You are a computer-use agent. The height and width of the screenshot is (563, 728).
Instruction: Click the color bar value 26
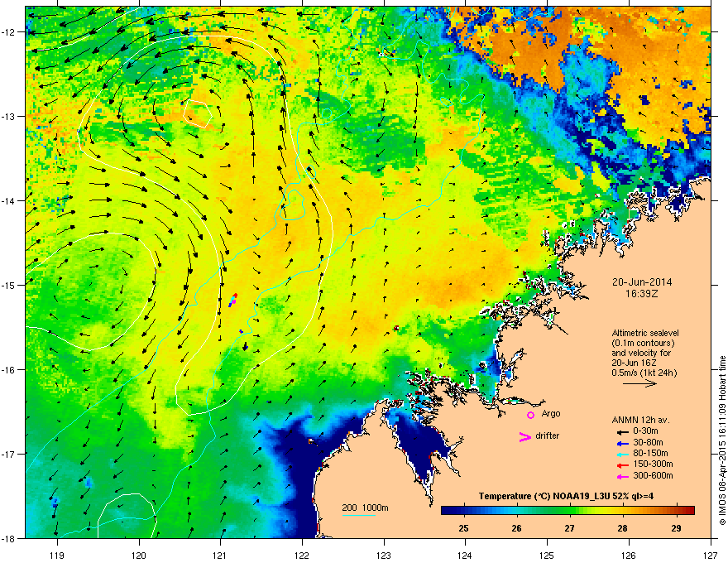516,528
